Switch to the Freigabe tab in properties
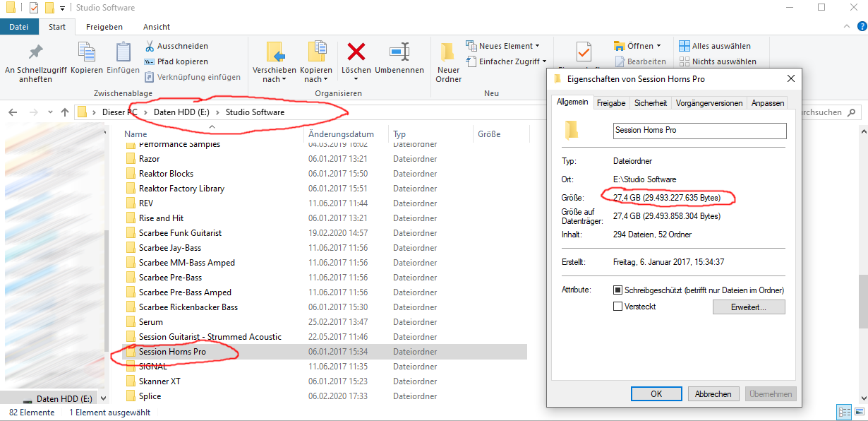 point(611,103)
